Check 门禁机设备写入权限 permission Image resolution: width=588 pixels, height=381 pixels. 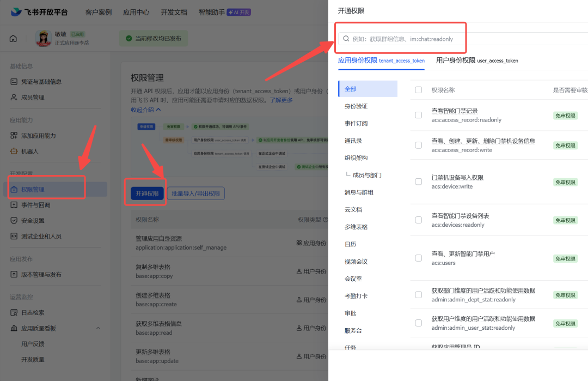point(419,182)
